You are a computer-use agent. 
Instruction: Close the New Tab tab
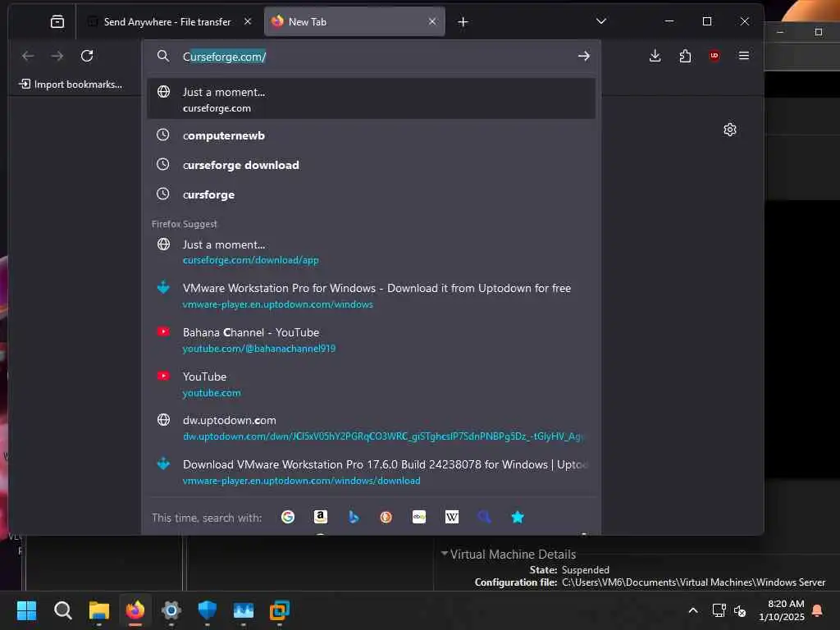[432, 21]
